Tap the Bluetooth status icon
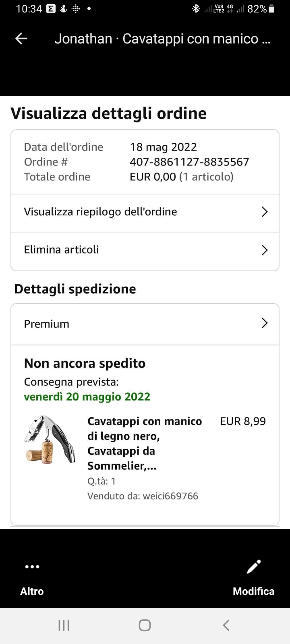The image size is (290, 644). pos(196,9)
